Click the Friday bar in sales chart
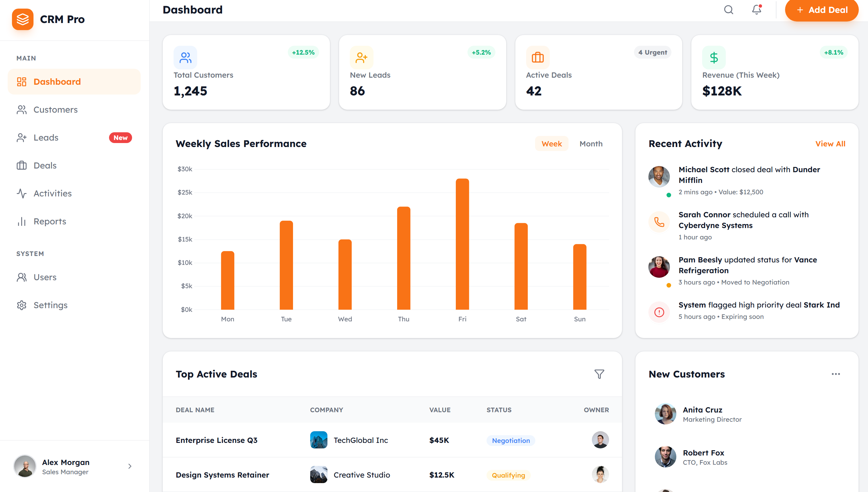Viewport: 868px width, 492px height. point(462,244)
